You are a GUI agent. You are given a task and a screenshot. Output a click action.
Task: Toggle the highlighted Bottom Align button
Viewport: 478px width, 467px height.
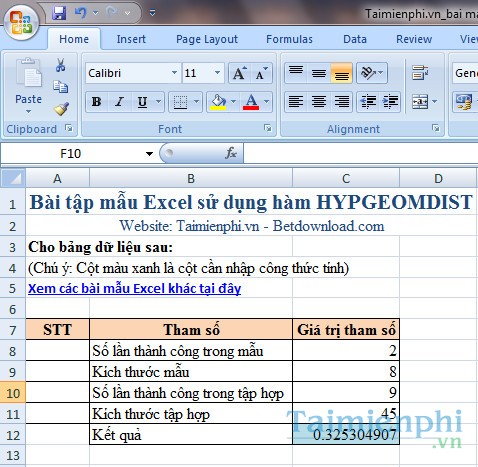[x=341, y=73]
